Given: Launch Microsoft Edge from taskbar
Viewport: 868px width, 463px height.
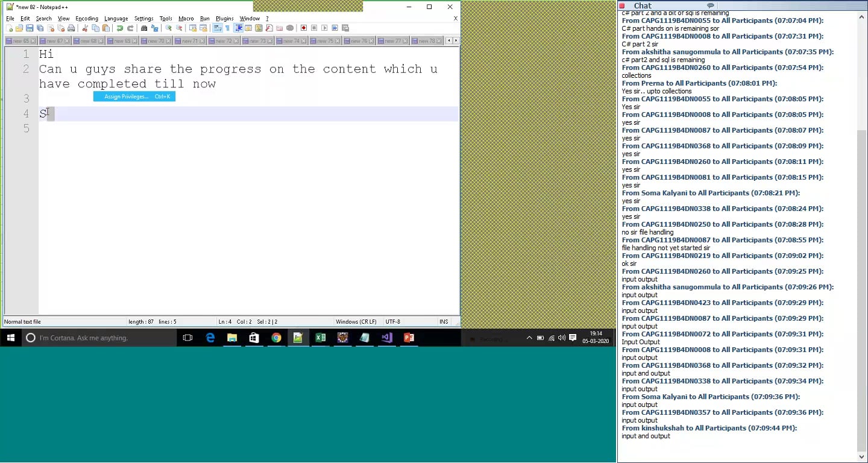Looking at the screenshot, I should (x=210, y=338).
